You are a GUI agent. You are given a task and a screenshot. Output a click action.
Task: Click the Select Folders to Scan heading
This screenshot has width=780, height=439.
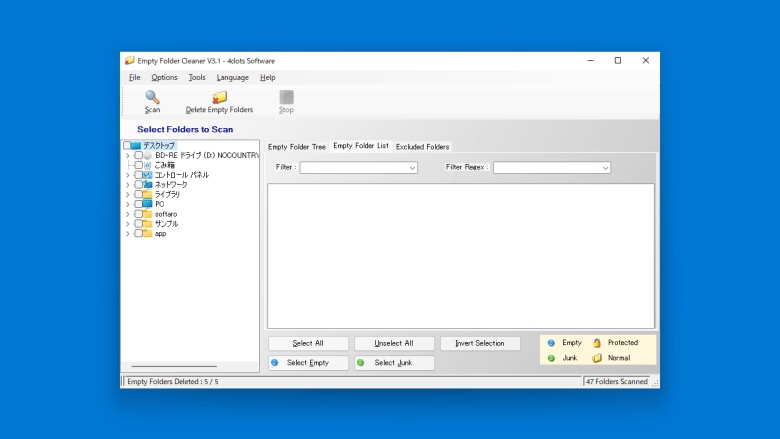pos(185,129)
